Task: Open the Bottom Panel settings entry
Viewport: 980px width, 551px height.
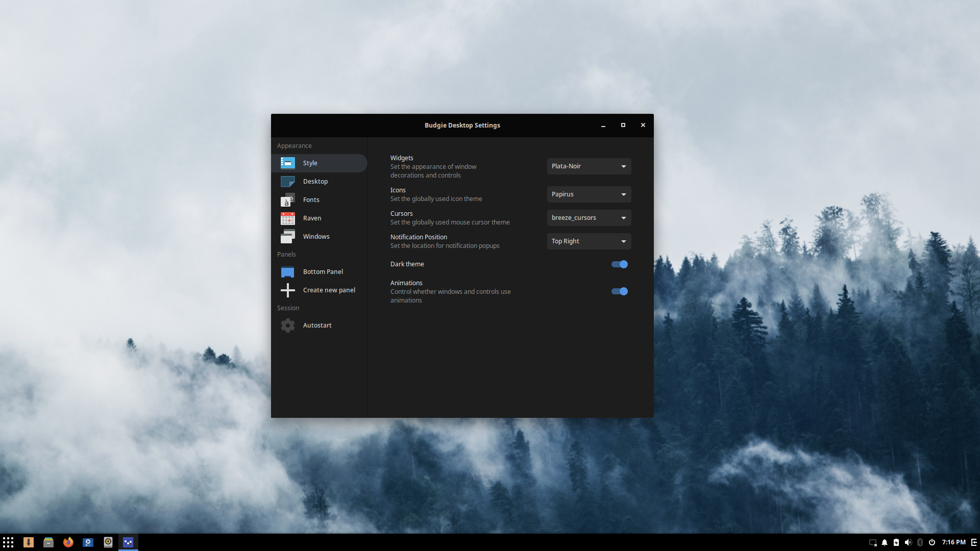Action: (x=319, y=272)
